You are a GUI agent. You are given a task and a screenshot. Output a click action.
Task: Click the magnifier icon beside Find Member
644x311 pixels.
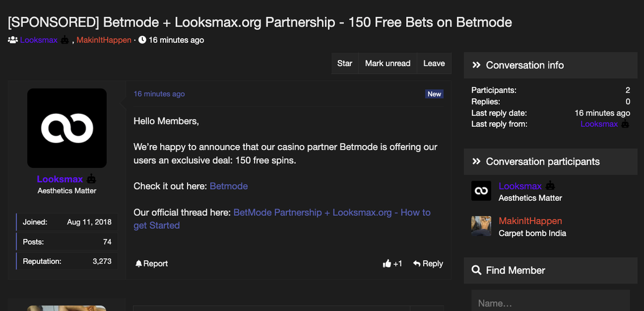(476, 271)
